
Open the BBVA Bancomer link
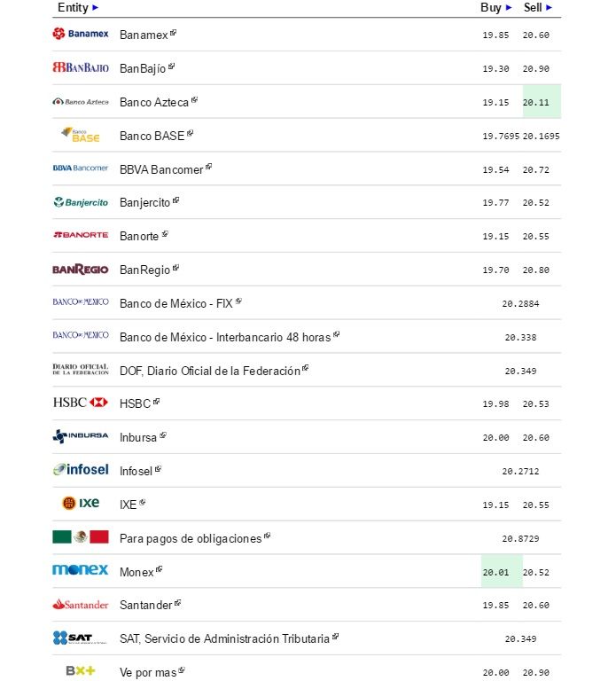(x=161, y=169)
